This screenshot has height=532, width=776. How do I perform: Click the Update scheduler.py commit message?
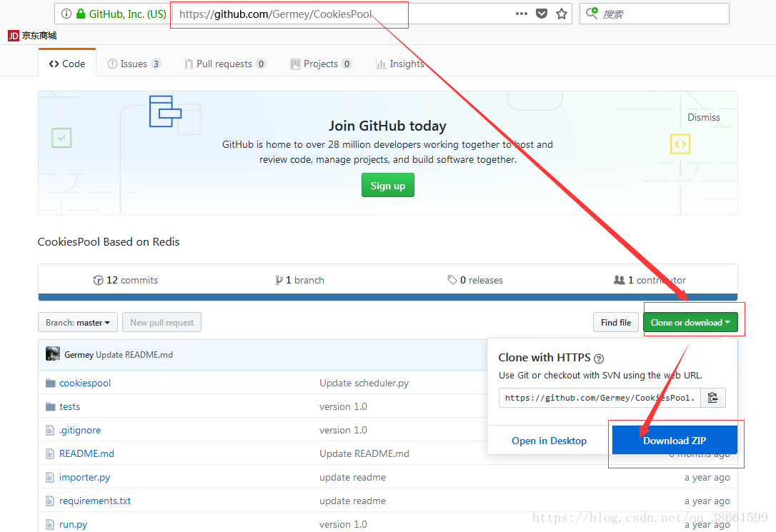(x=364, y=383)
